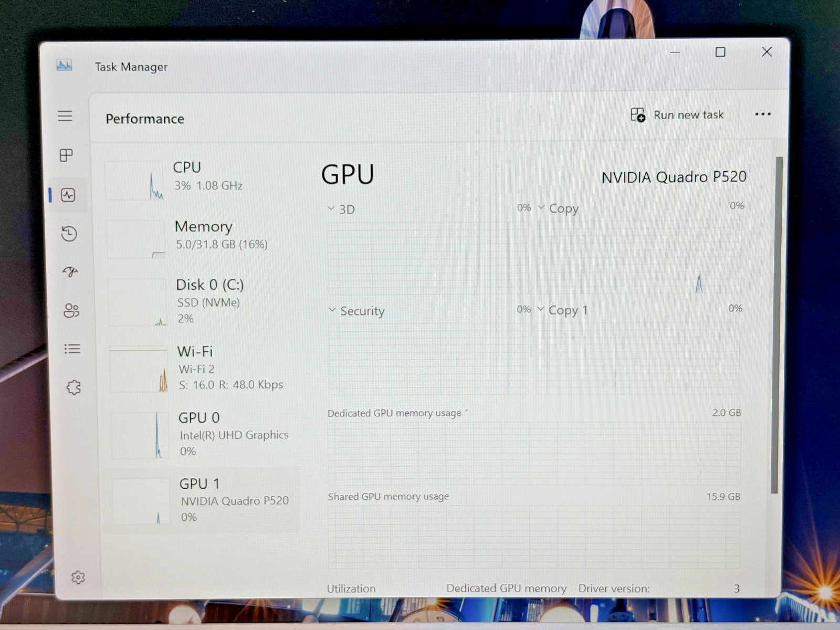Image resolution: width=840 pixels, height=630 pixels.
Task: Minimize the Task Manager window
Action: (675, 52)
